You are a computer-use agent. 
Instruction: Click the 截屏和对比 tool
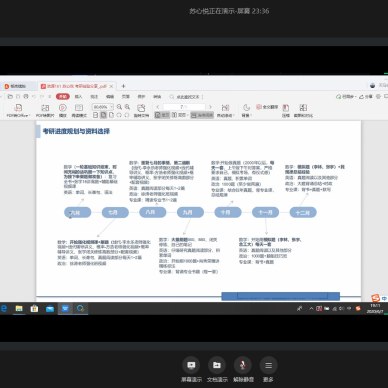[x=303, y=111]
